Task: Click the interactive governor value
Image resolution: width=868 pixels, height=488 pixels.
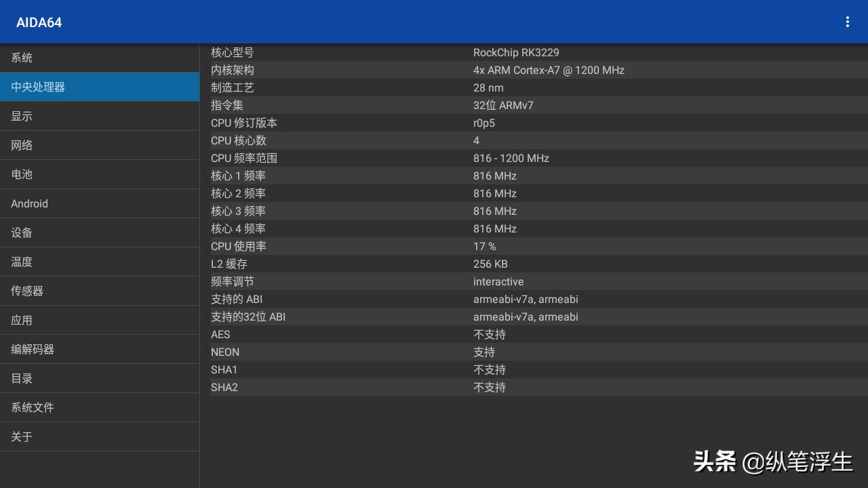Action: (498, 281)
